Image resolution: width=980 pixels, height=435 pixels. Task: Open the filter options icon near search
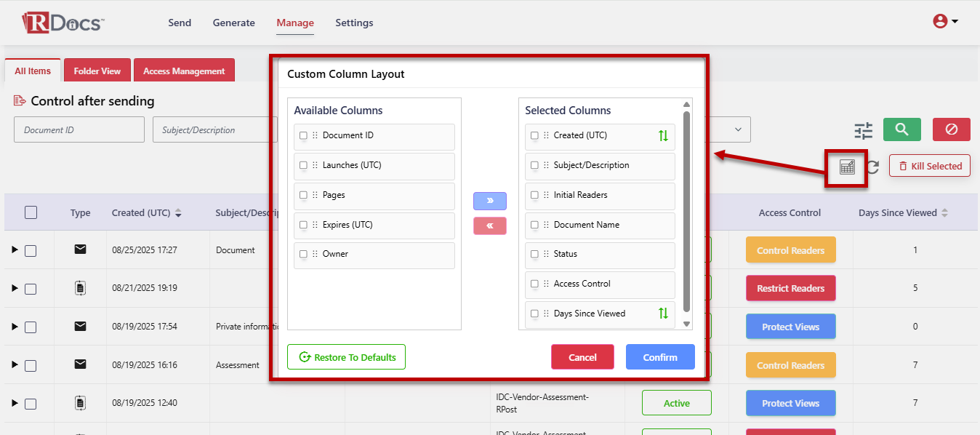tap(863, 130)
